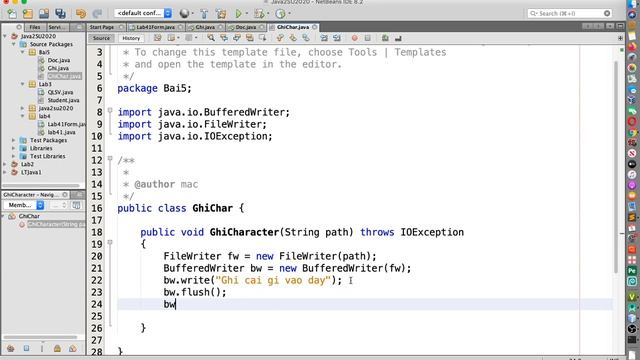Close the GhiChar.java editor tab
640x360 pixels.
pyautogui.click(x=315, y=27)
